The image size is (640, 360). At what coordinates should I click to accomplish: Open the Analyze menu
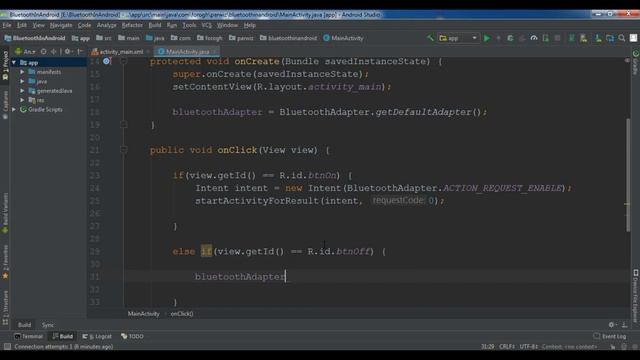(x=107, y=25)
